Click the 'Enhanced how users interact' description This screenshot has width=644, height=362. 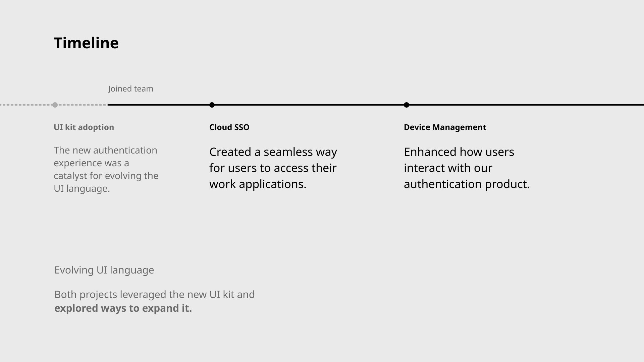[467, 168]
